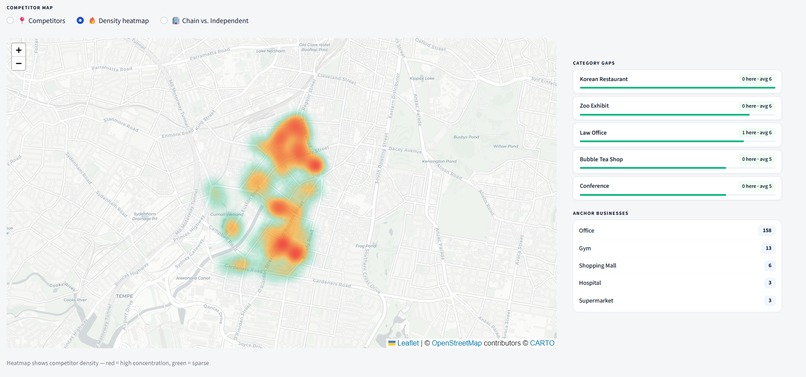Click the 158 count badge for Office
Screen dimensions: 806x377
[767, 230]
